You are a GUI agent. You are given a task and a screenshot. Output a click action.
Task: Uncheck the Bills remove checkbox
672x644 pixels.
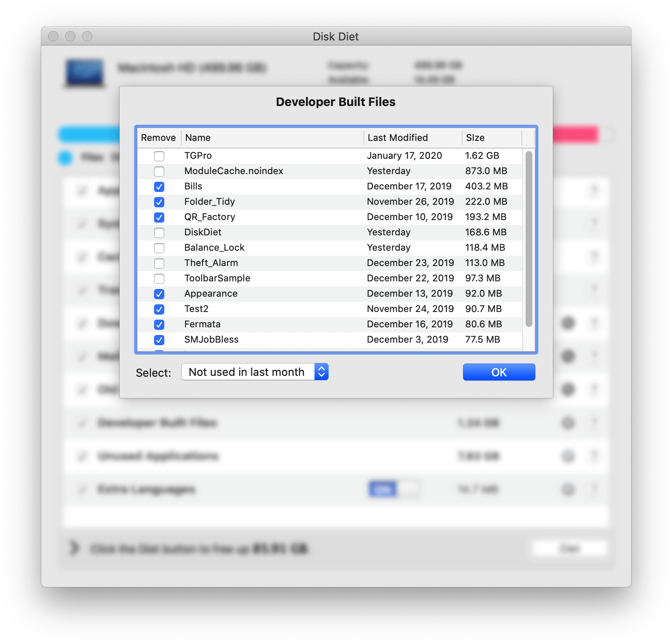pyautogui.click(x=159, y=187)
